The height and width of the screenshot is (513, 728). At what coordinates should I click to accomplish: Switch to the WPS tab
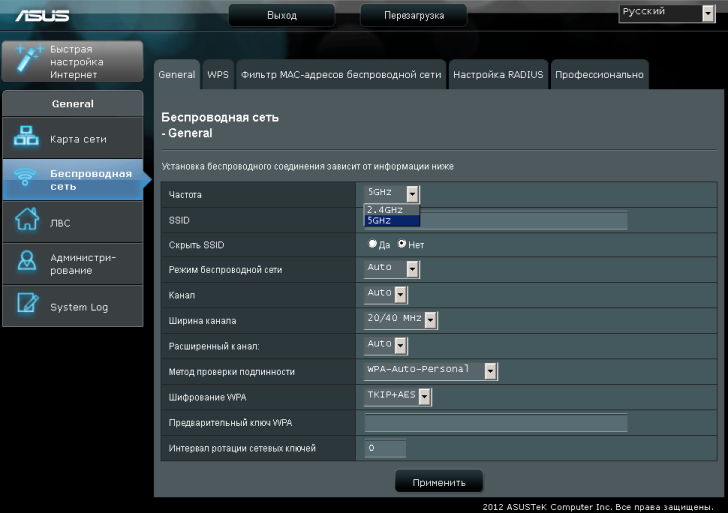(218, 75)
